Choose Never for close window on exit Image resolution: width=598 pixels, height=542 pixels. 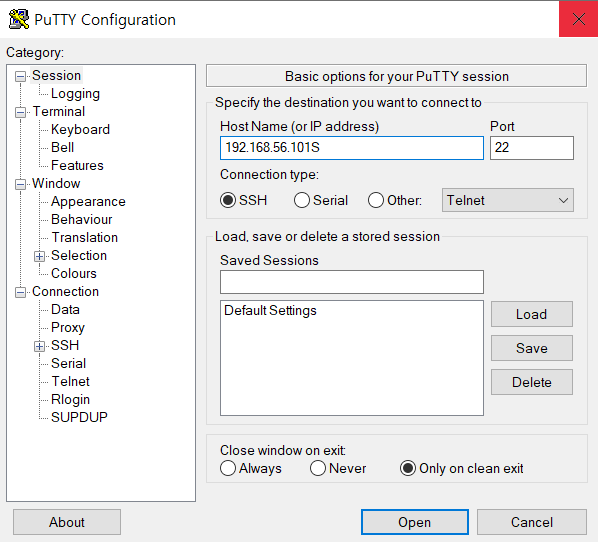pos(318,468)
